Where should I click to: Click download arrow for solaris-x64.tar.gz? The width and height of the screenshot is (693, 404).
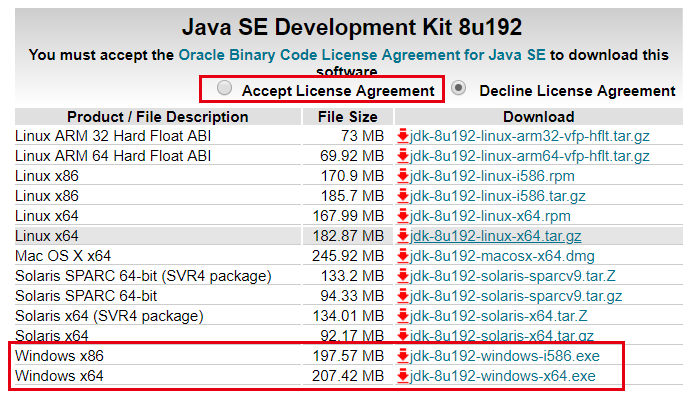coord(403,335)
